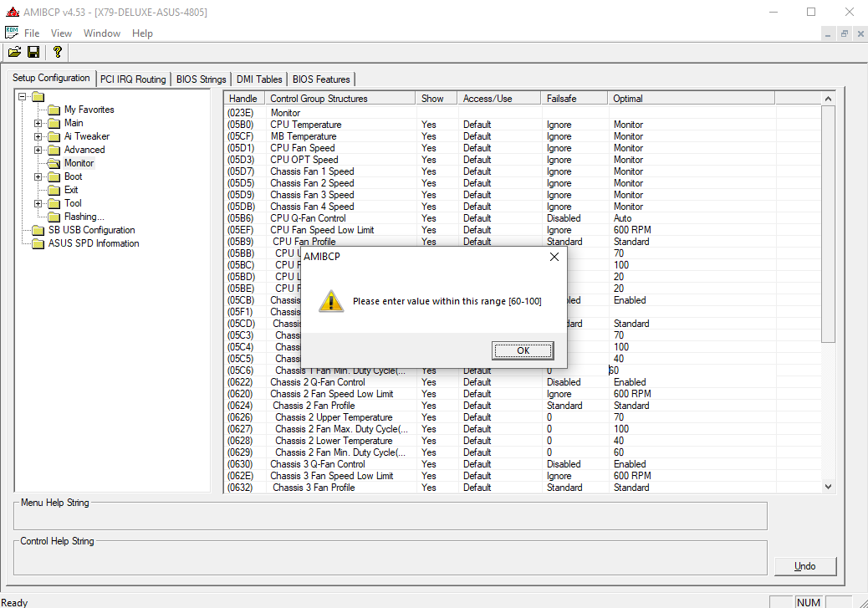Click the Open ROM file toolbar icon
868x608 pixels.
pyautogui.click(x=14, y=52)
